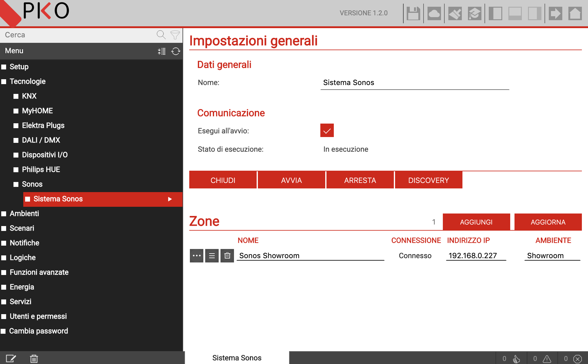Open Utenti e permessi menu section
Screen dimensions: 588x364
38,316
